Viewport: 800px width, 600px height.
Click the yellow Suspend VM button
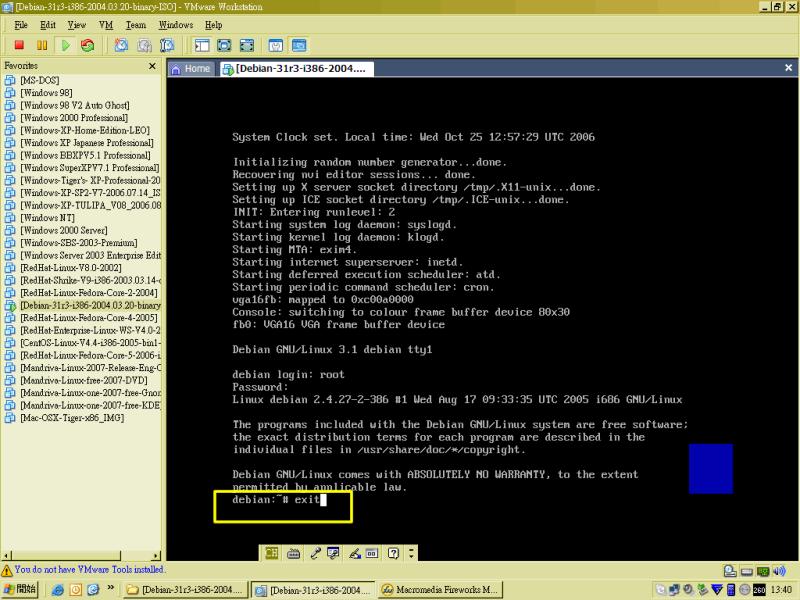tap(42, 45)
